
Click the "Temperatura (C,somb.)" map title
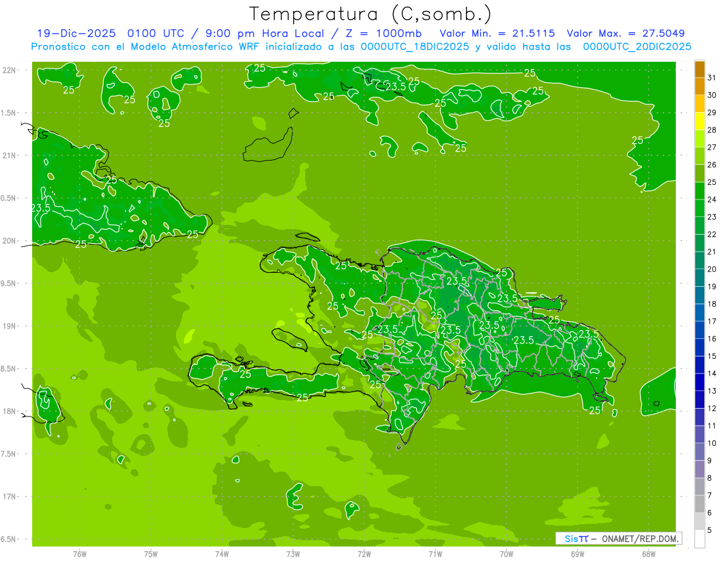[370, 14]
